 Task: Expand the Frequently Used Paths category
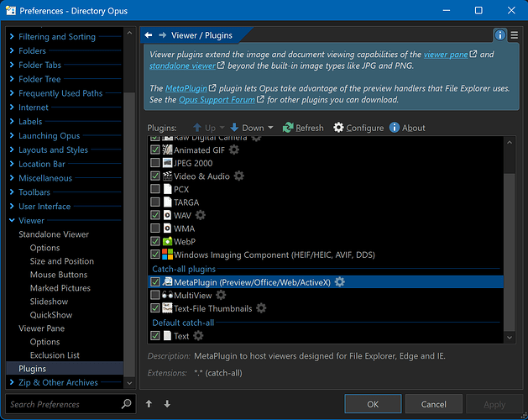click(x=12, y=93)
